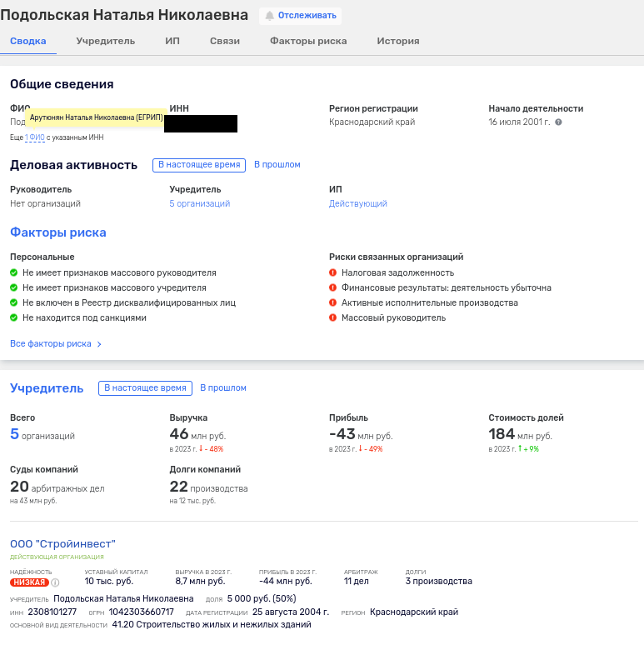Viewport: 644px width, 645px height.
Task: Click the bell icon in Отслеживать button
Action: [269, 16]
